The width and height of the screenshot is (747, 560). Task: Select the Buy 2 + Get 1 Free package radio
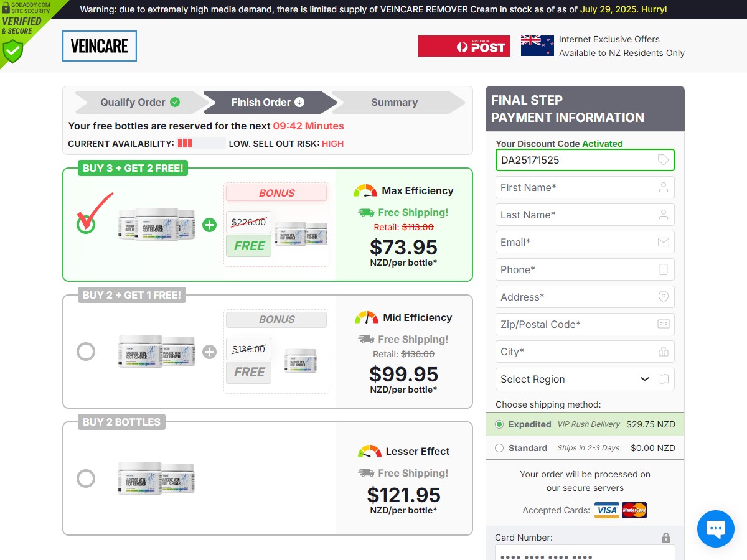tap(86, 352)
